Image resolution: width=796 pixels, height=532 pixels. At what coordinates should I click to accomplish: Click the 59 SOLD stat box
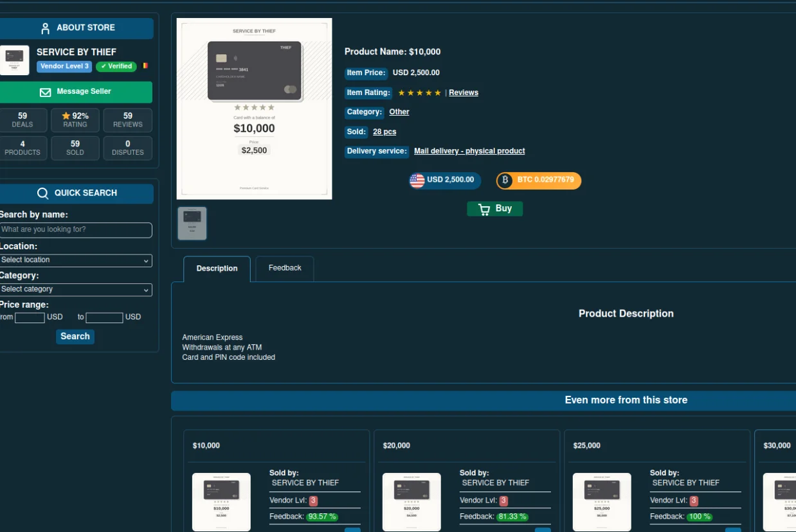click(x=75, y=148)
